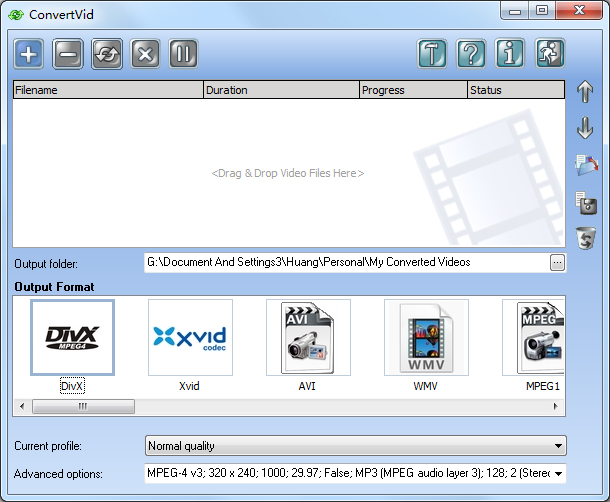Open settings using the hammer icon

432,54
